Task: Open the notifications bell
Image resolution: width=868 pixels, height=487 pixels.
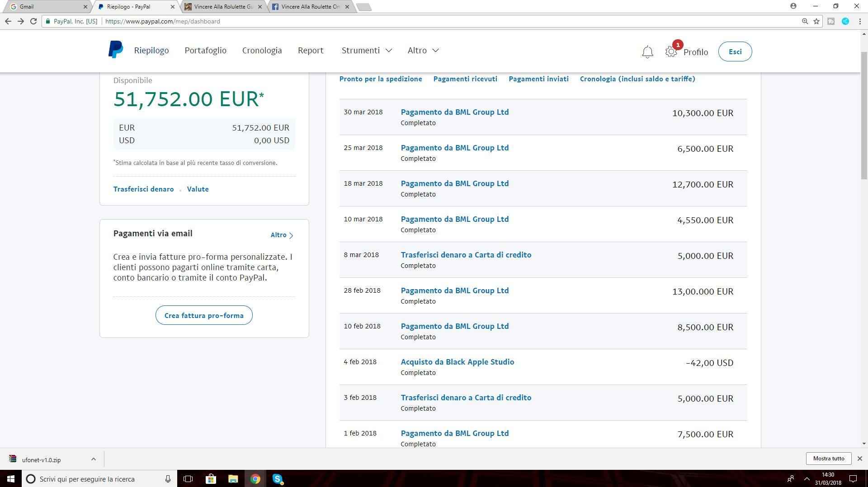Action: click(x=647, y=52)
